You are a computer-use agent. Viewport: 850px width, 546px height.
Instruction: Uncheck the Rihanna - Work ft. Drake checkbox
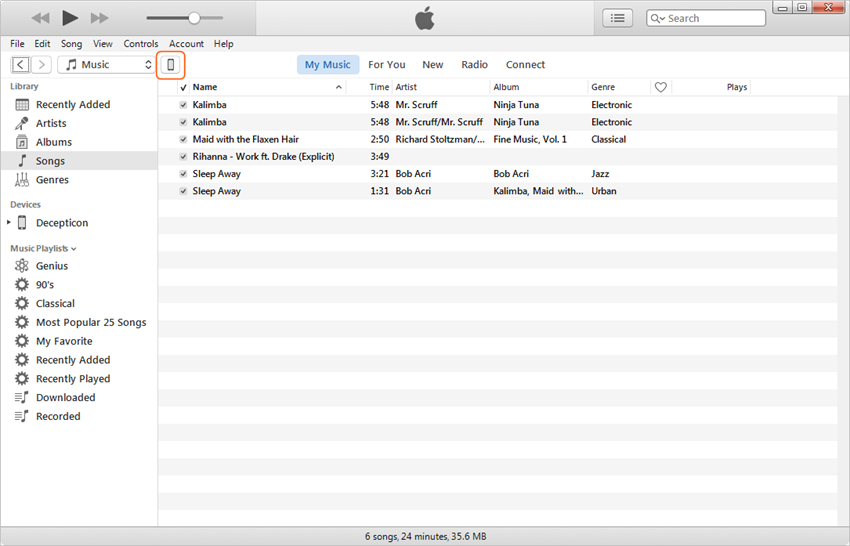(x=183, y=157)
